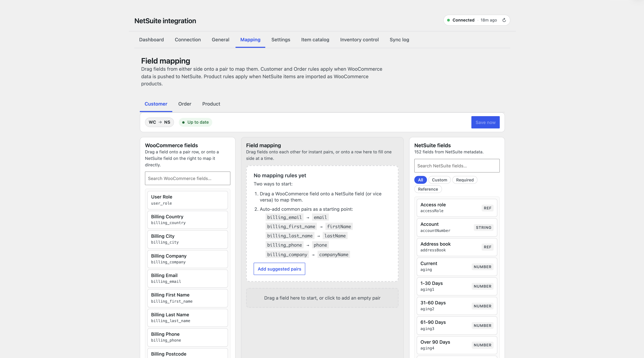Select the Billing Email field card
The image size is (644, 358).
(x=187, y=278)
